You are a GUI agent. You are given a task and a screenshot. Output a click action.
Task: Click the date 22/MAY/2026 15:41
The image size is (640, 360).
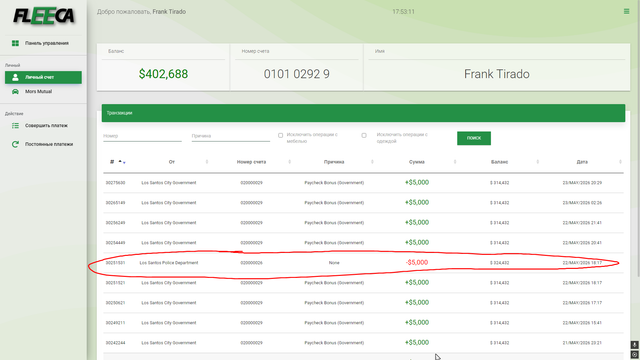(582, 323)
